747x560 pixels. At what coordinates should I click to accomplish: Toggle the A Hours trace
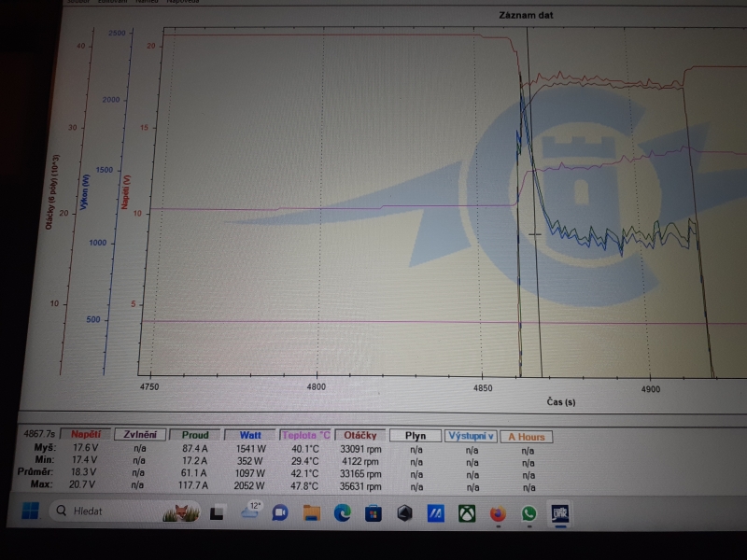527,437
